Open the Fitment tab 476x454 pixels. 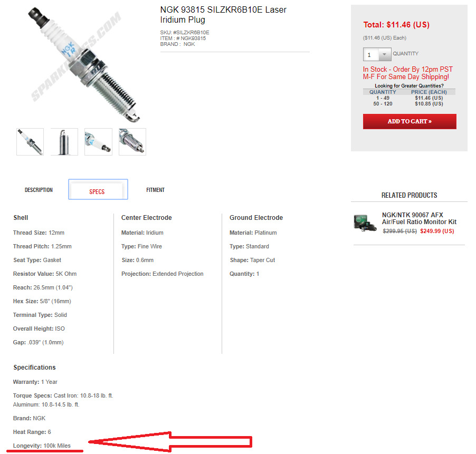[x=156, y=190]
